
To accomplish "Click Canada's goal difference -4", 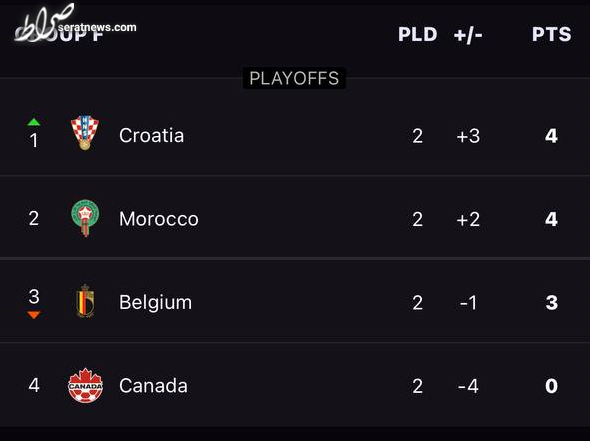I will [468, 386].
